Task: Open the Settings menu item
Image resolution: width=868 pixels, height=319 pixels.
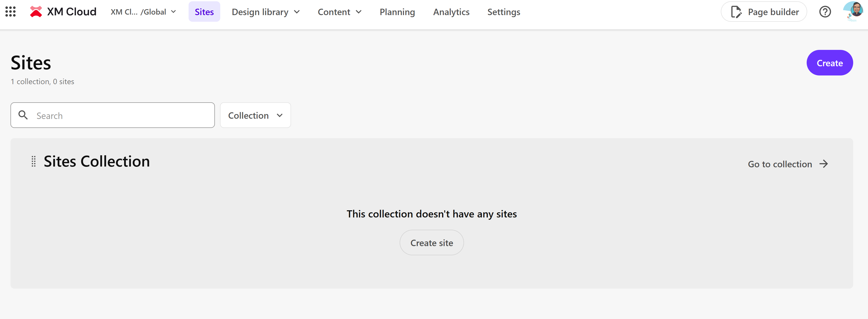Action: pos(503,12)
